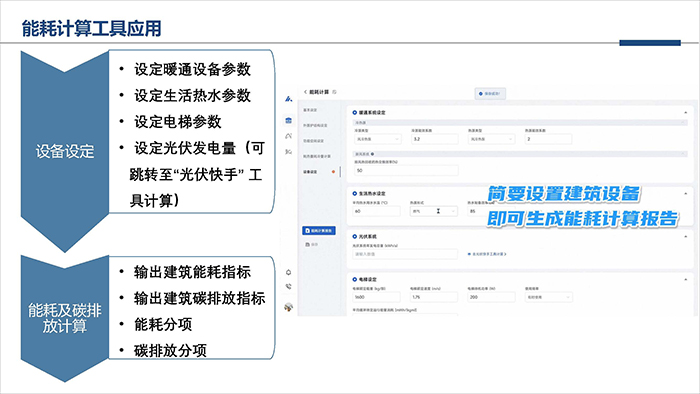
Task: Click bullet text 设定暖通设备参数
Action: click(x=192, y=69)
